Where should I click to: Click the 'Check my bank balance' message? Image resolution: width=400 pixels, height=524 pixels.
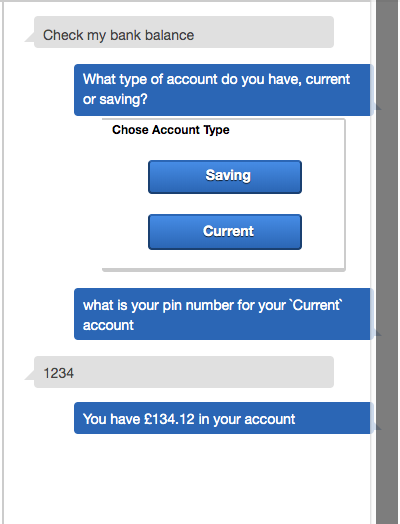click(x=184, y=32)
